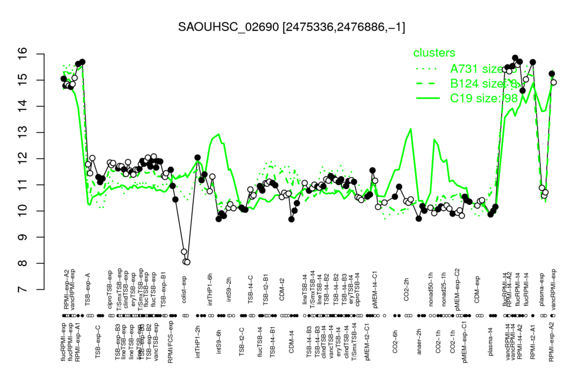The height and width of the screenshot is (368, 588).
Task: Click y-axis tick label 11
Action: pyautogui.click(x=22, y=185)
